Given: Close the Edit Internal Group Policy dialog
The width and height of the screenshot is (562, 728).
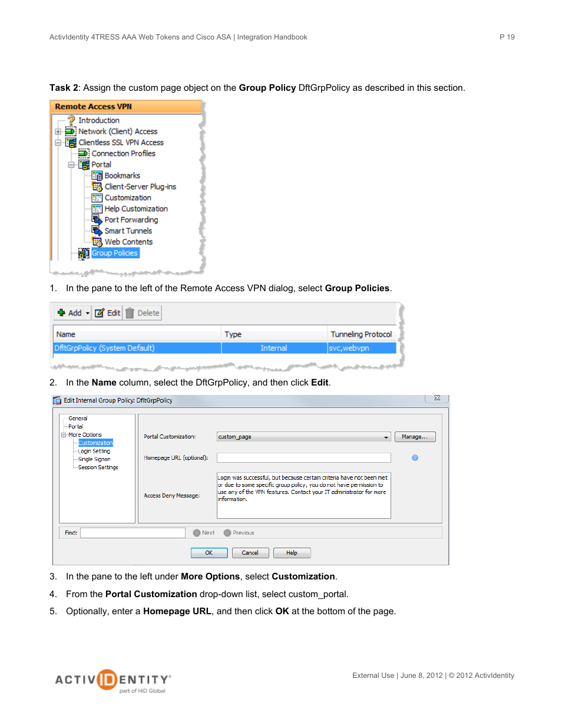Looking at the screenshot, I should pos(437,398).
